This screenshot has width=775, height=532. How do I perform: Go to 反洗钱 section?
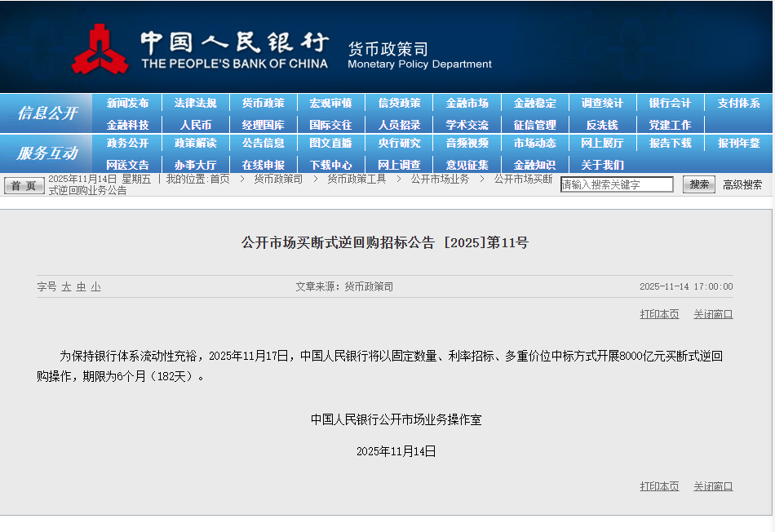click(602, 126)
